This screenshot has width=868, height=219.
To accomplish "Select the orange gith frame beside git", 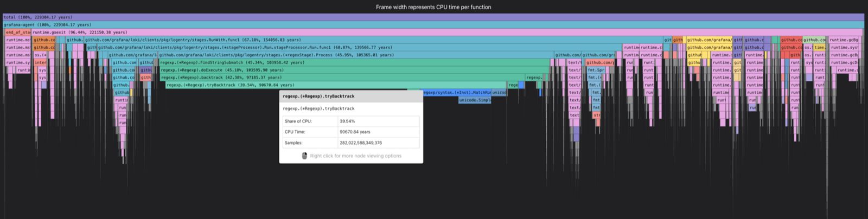I will click(678, 40).
